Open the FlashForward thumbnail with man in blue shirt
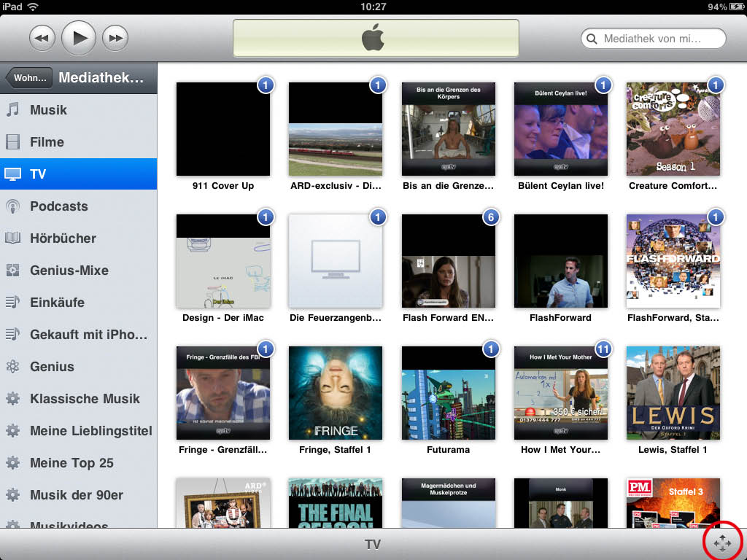This screenshot has height=560, width=747. coord(561,261)
